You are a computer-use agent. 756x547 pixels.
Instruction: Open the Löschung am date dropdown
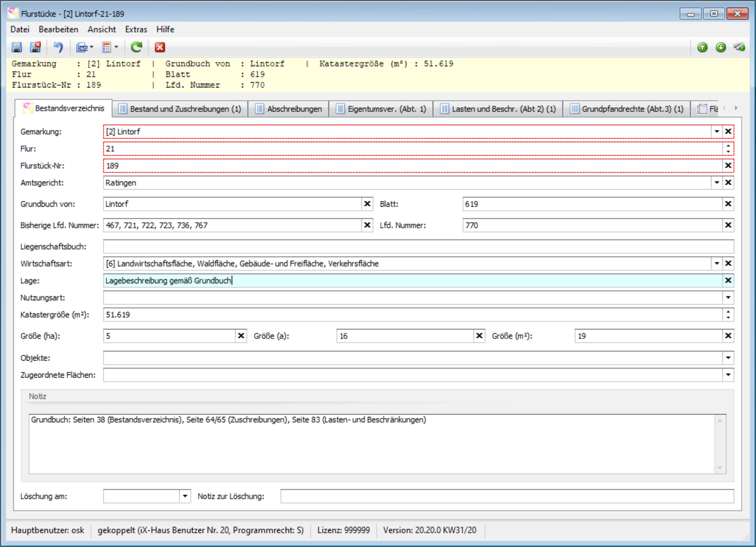[185, 496]
